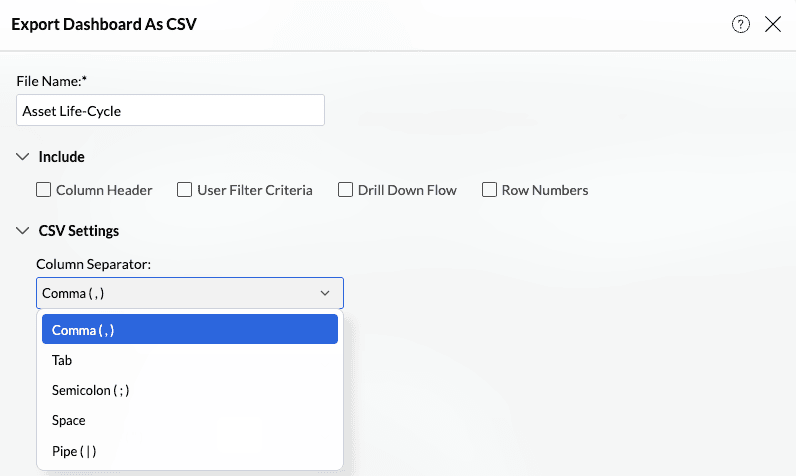The width and height of the screenshot is (796, 476).
Task: Collapse the Include section chevron
Action: [23, 157]
